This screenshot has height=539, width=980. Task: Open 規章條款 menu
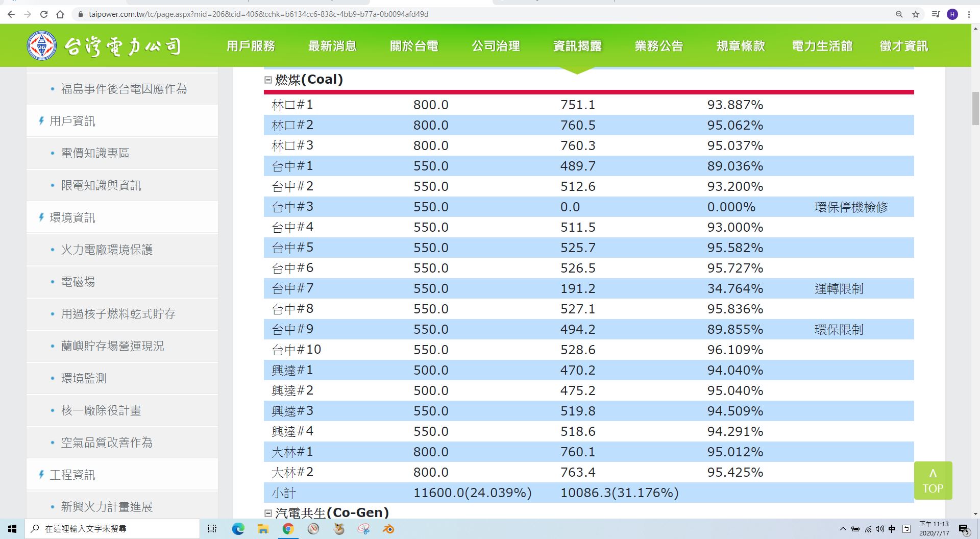pyautogui.click(x=741, y=46)
